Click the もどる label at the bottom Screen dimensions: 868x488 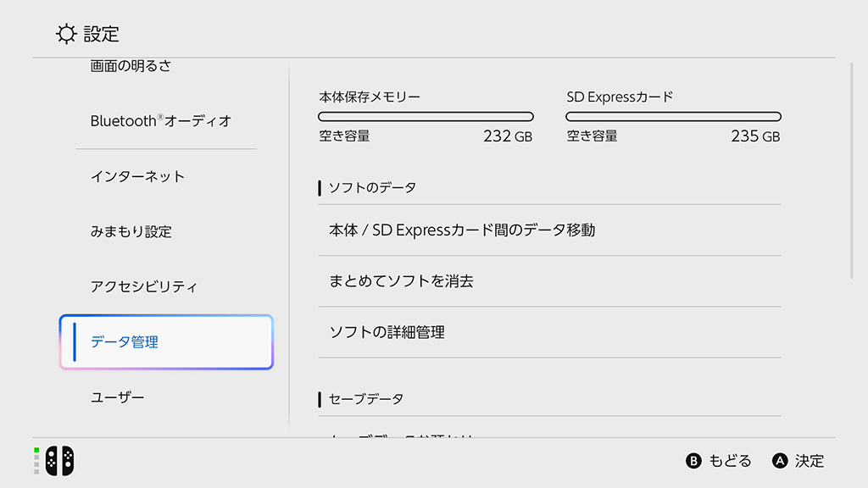pos(730,461)
